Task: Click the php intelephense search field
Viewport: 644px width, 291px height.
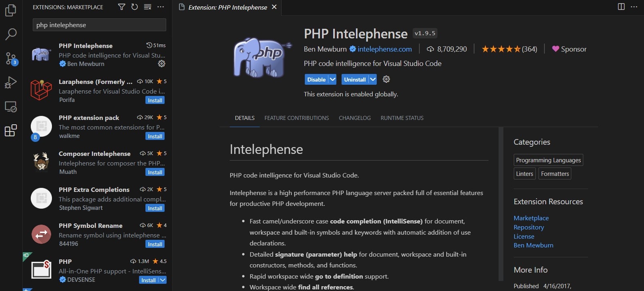Action: coord(99,25)
